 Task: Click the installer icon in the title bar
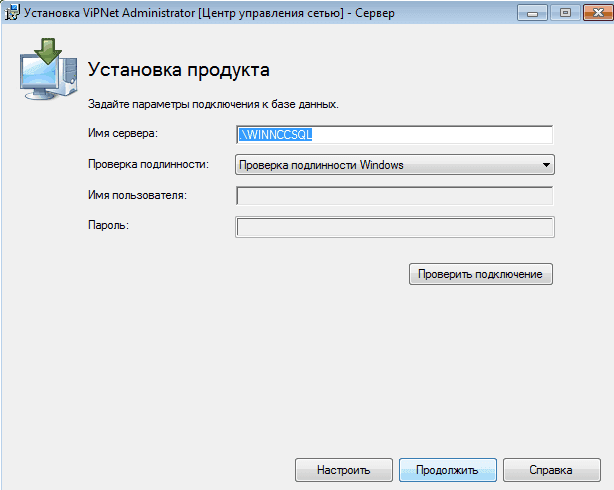[12, 13]
